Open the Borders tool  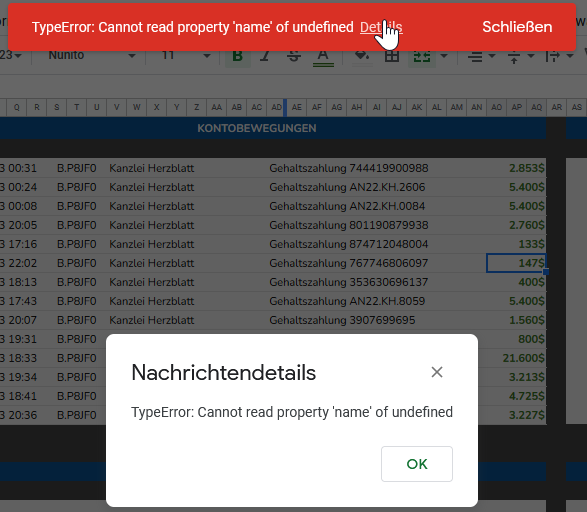click(392, 57)
